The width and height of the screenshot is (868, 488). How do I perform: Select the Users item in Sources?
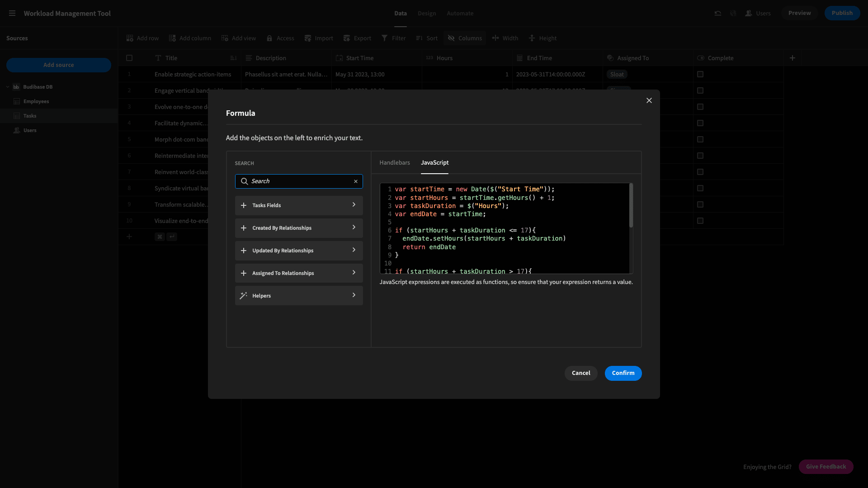click(30, 130)
